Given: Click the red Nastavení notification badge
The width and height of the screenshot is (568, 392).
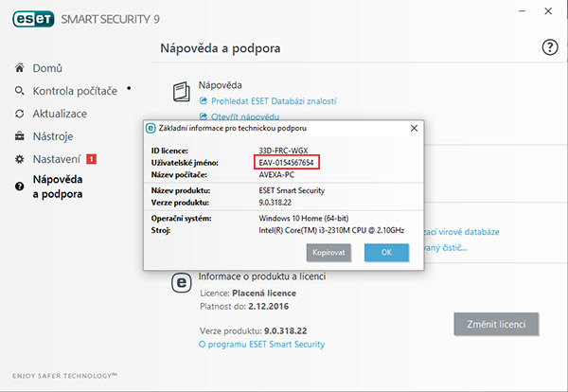Looking at the screenshot, I should click(91, 159).
